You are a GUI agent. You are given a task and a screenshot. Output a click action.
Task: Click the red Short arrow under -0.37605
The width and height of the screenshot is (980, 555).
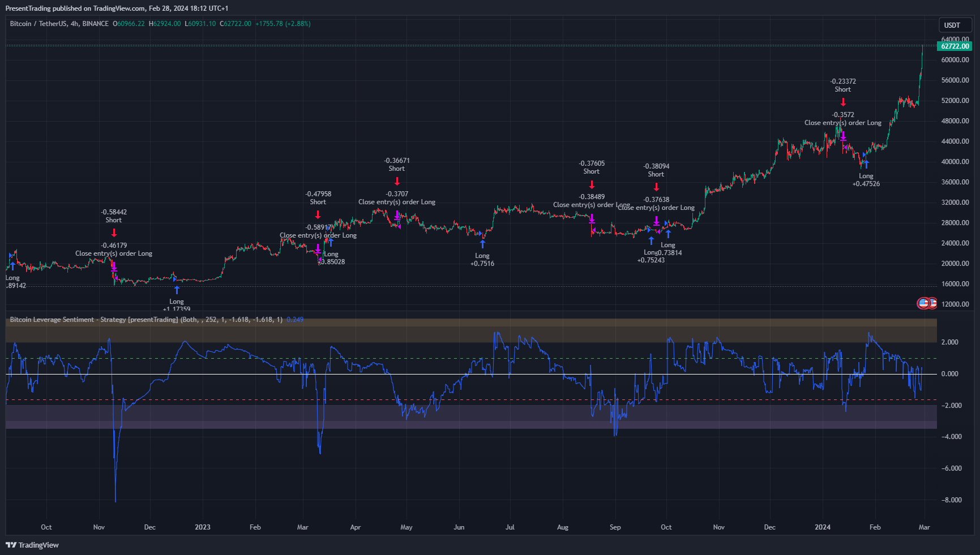592,184
